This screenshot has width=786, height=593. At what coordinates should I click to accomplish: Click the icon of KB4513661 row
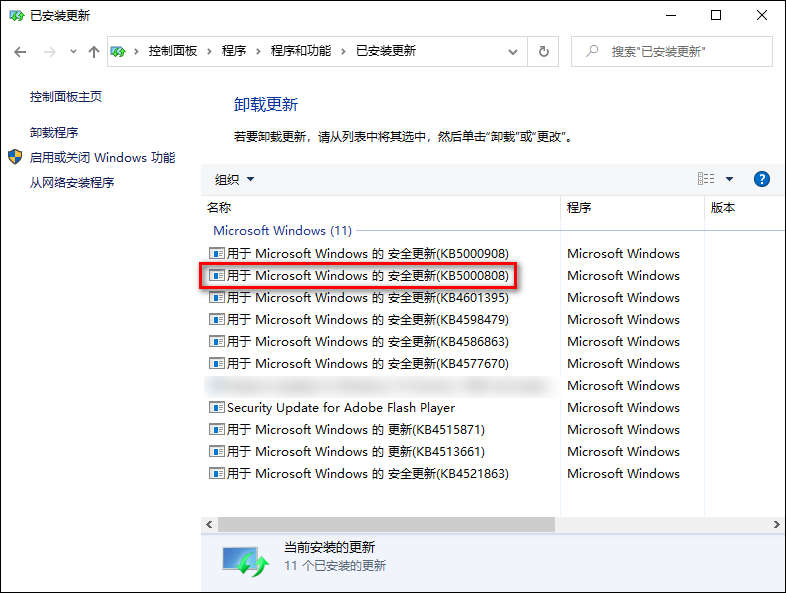[x=217, y=452]
